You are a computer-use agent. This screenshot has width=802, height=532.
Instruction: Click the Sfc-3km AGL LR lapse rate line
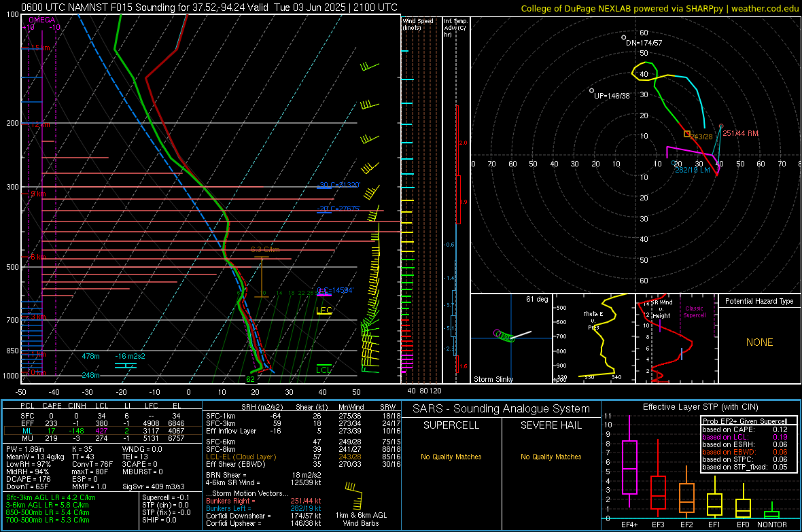pos(51,497)
